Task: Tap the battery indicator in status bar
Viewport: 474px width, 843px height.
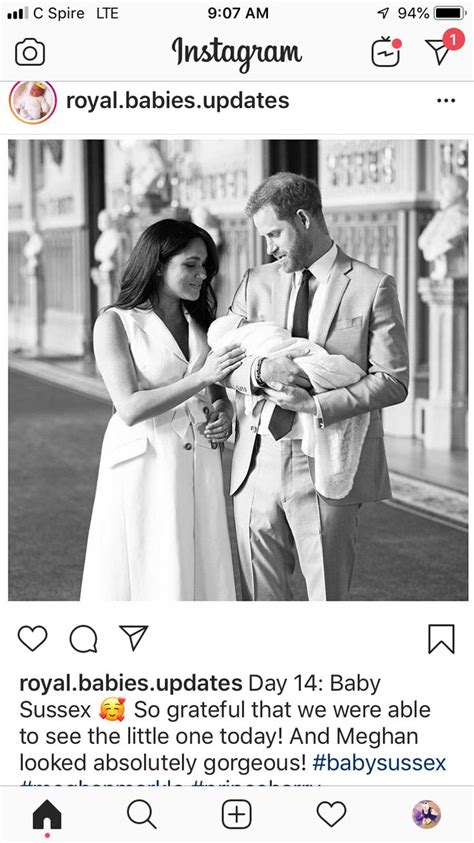Action: tap(450, 13)
